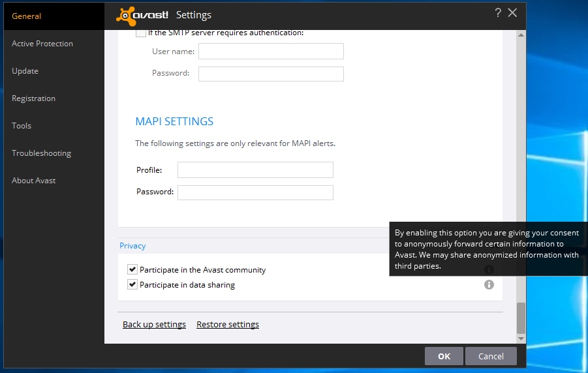Click the Restore settings link
This screenshot has width=588, height=373.
tap(228, 324)
